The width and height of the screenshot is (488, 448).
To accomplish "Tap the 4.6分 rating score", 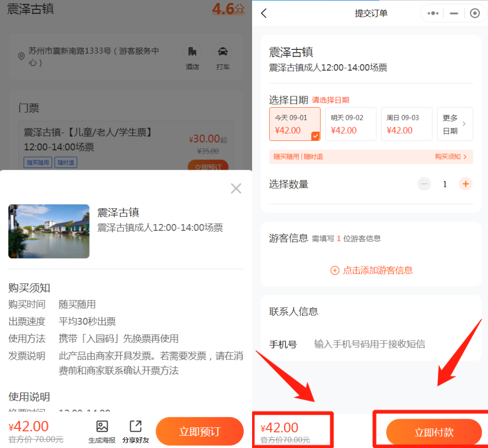I will (229, 9).
